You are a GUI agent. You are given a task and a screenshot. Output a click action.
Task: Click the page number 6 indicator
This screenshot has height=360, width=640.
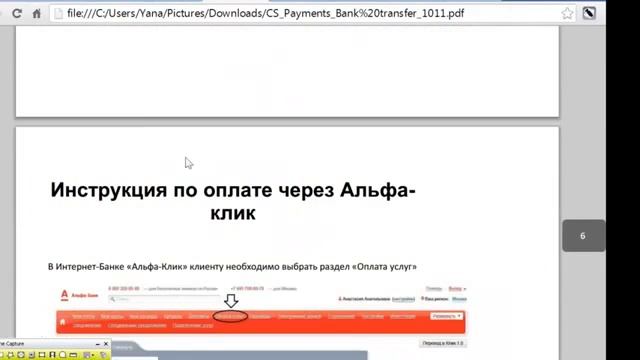pyautogui.click(x=583, y=236)
